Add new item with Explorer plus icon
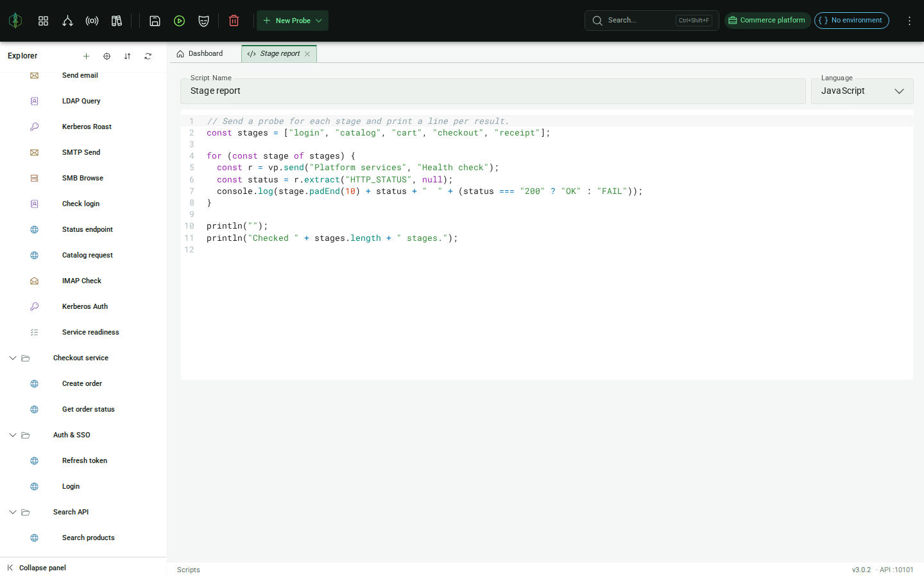The height and width of the screenshot is (578, 924). (86, 57)
